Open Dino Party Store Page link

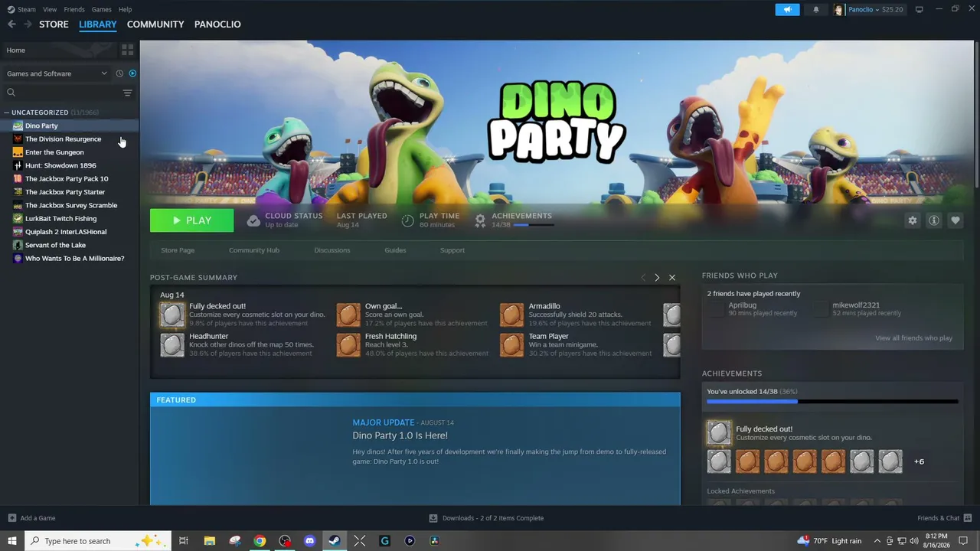click(178, 250)
